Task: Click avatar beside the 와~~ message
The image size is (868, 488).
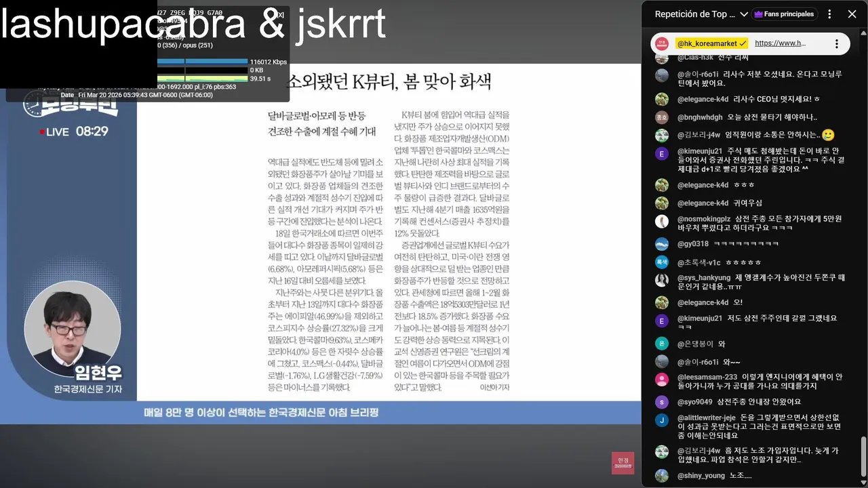Action: (x=662, y=361)
